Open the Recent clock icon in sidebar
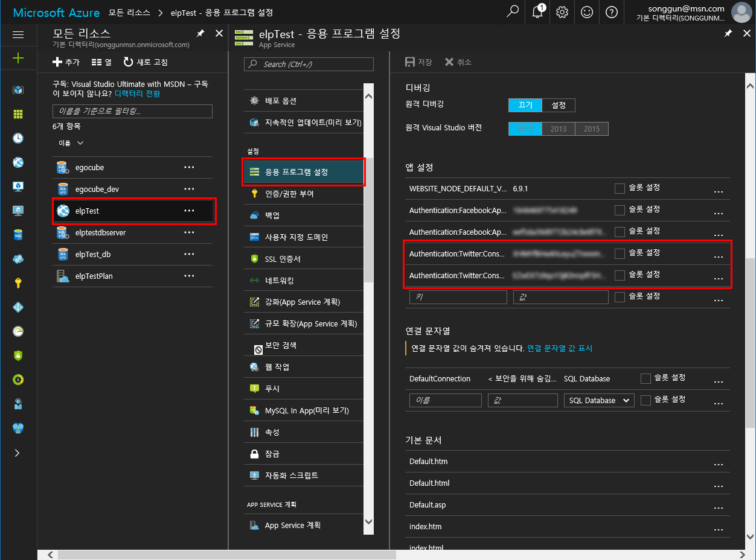This screenshot has height=560, width=756. coord(18,138)
